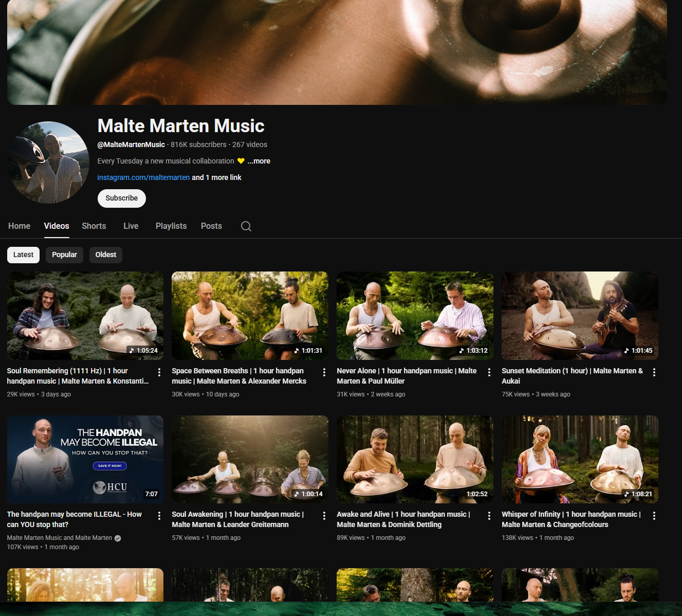Viewport: 682px width, 616px height.
Task: Open options menu for Space Between Breaths video
Action: pos(324,372)
